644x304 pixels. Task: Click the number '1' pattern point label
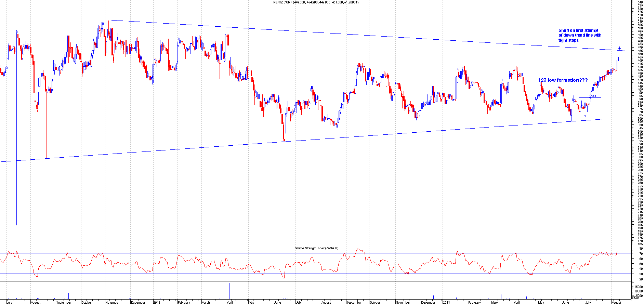pyautogui.click(x=574, y=97)
